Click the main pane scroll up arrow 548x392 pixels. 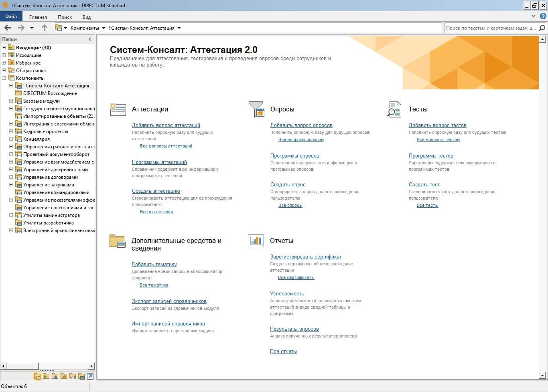[542, 39]
